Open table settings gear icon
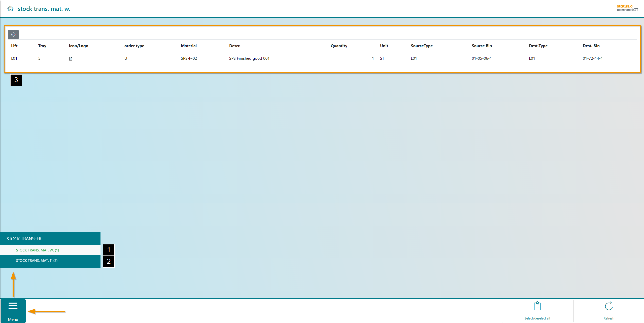644x323 pixels. pos(13,35)
